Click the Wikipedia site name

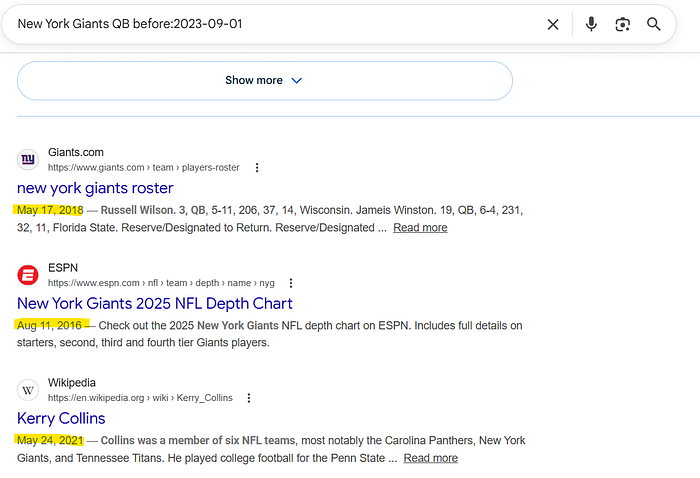click(72, 383)
